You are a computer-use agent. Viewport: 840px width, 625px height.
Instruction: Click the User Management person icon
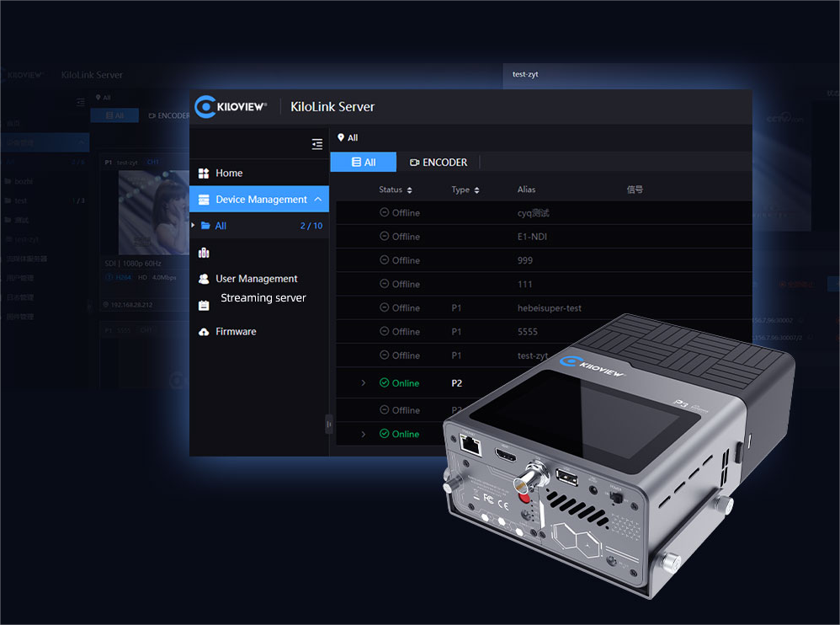click(x=204, y=279)
